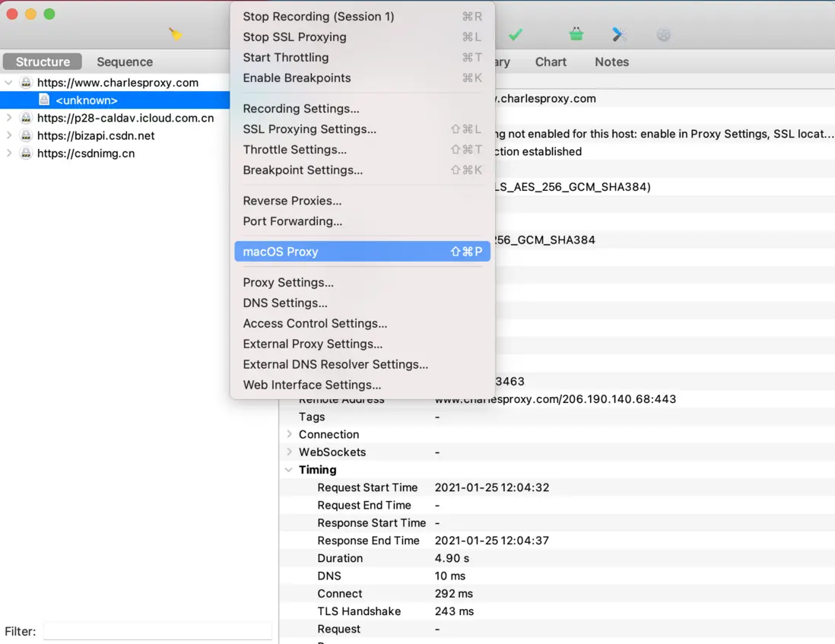Click Response End Time value 12:04:37
835x644 pixels.
pyautogui.click(x=491, y=541)
